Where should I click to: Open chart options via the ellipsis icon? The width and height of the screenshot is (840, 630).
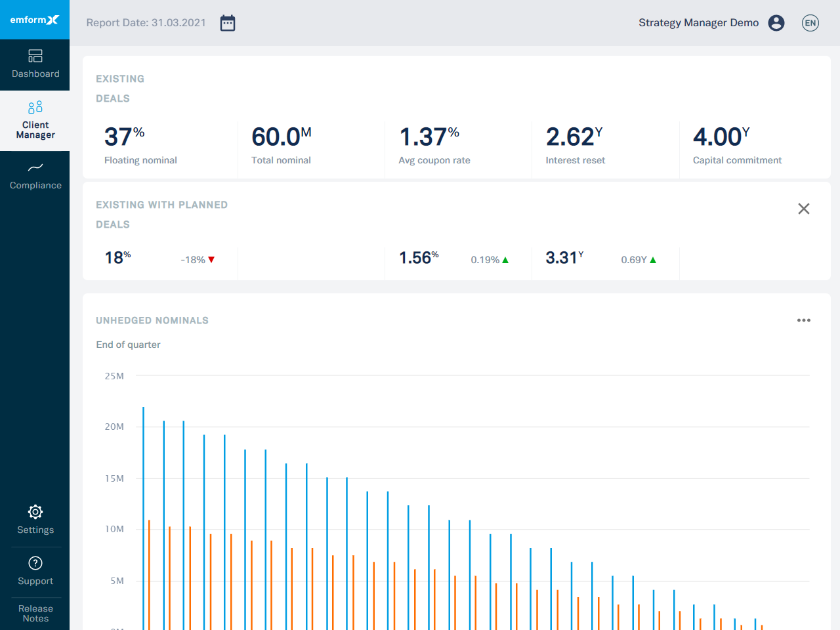tap(804, 320)
